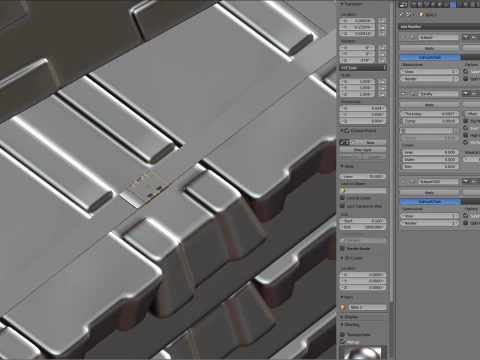
Task: Collapse the Item panel
Action: click(342, 297)
